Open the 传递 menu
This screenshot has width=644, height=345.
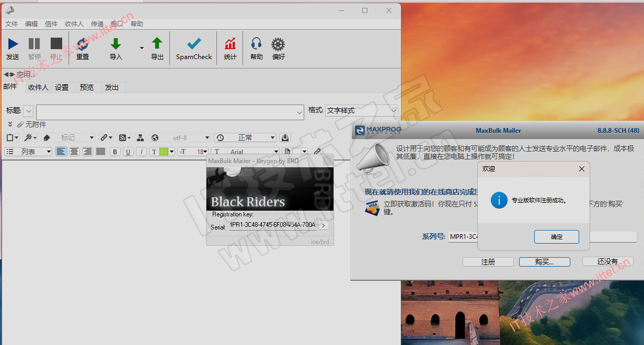[97, 24]
